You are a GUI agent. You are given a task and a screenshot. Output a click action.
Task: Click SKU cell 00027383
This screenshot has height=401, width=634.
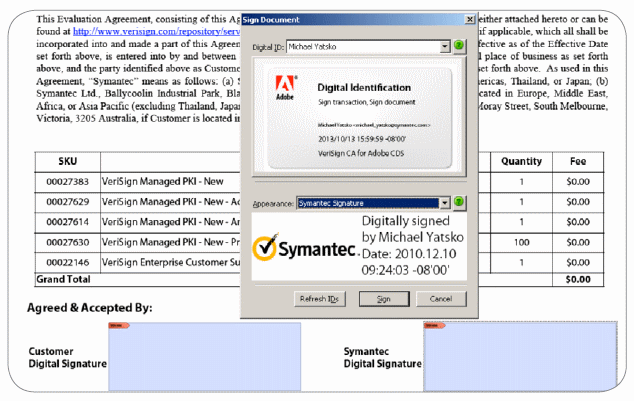point(68,182)
